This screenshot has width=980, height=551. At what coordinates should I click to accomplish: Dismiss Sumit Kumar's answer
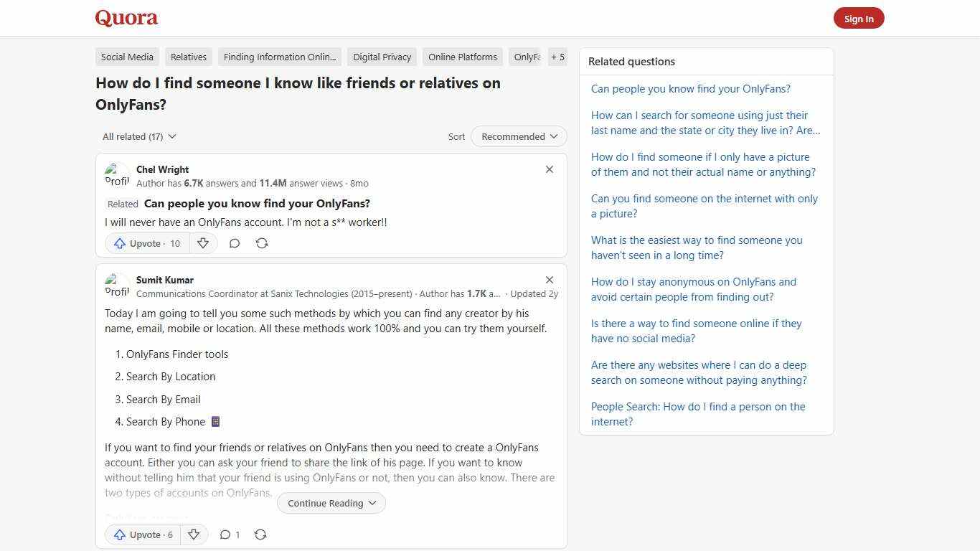click(x=550, y=280)
